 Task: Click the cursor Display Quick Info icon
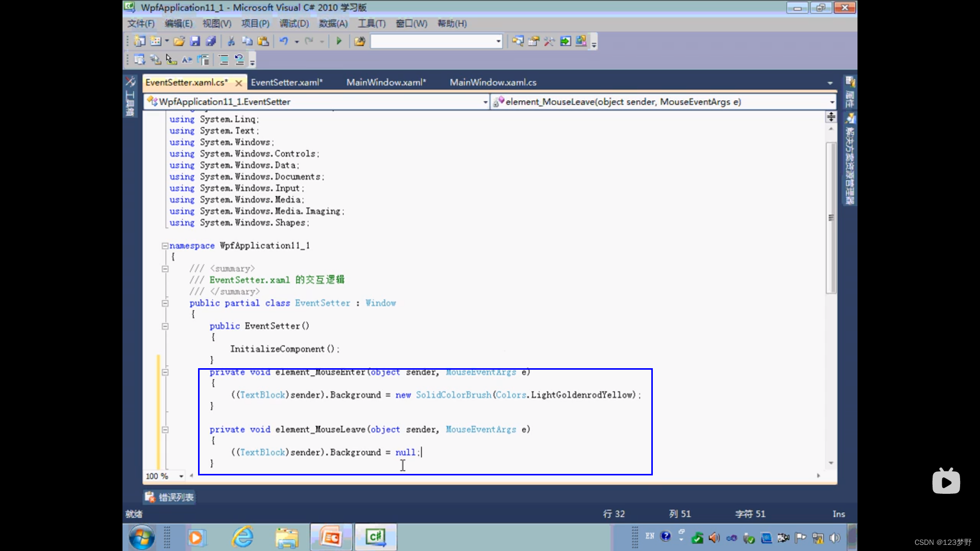[171, 60]
